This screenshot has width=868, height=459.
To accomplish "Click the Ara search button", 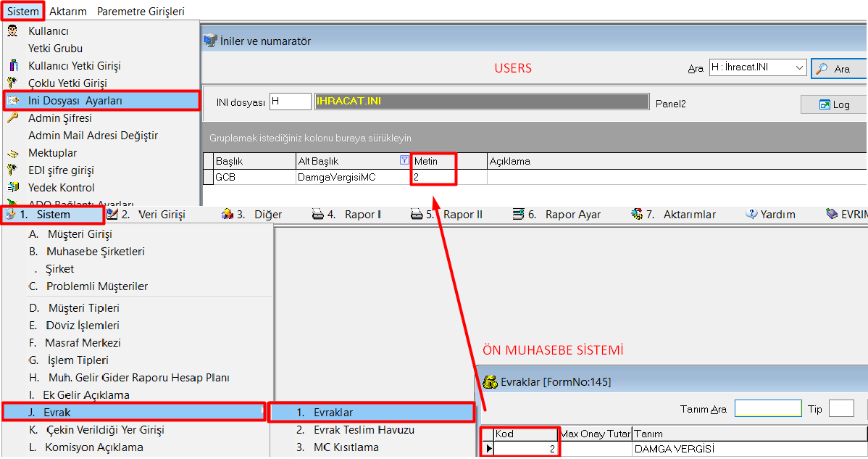I will (x=838, y=69).
